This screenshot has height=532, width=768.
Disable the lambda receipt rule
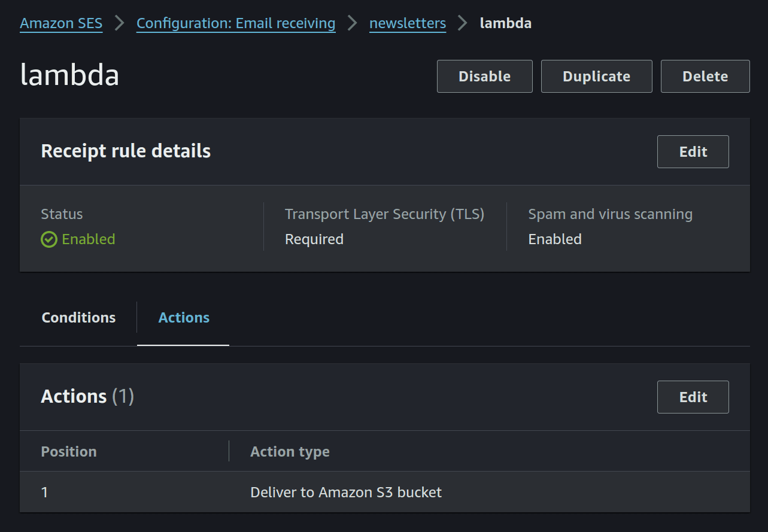pos(484,77)
